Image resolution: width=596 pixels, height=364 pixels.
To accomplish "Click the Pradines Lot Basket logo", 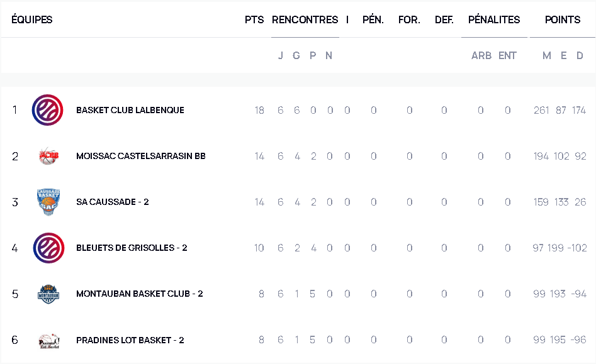I will (x=48, y=340).
